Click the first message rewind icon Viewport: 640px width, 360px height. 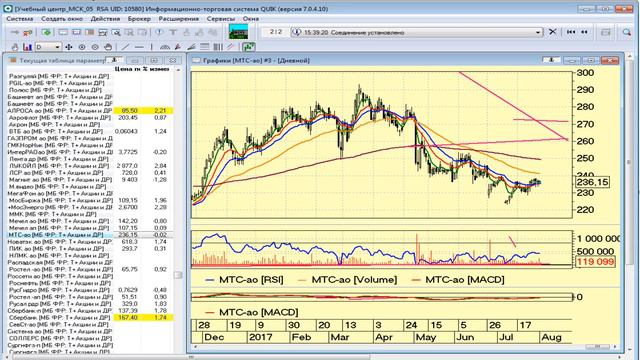(571, 32)
